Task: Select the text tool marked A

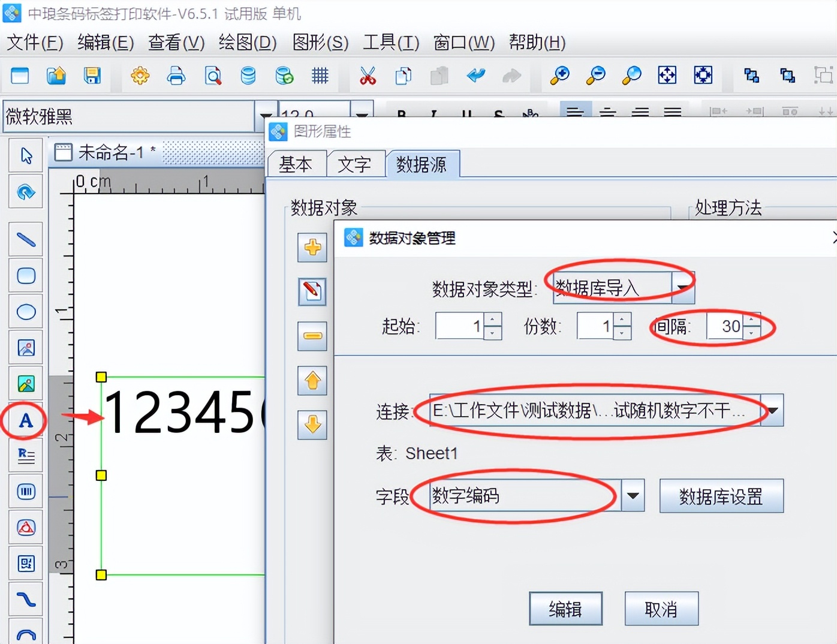Action: (26, 420)
